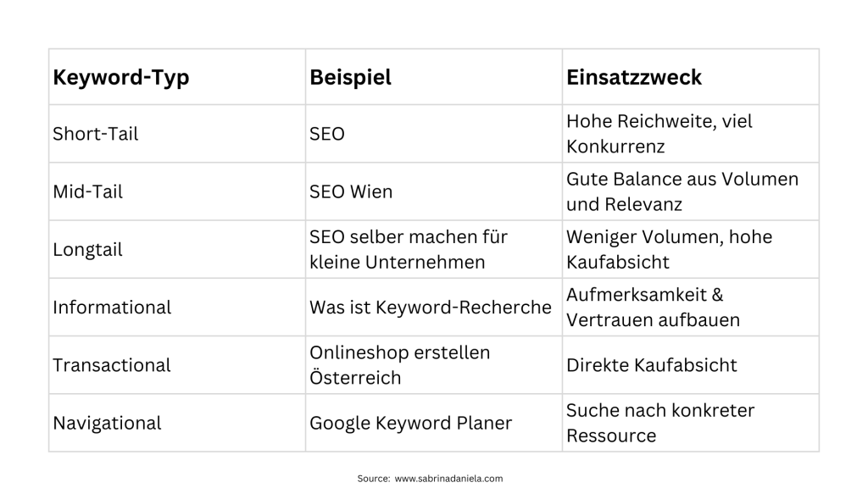Select the Informational cell
This screenshot has height=488, width=868.
pyautogui.click(x=112, y=307)
